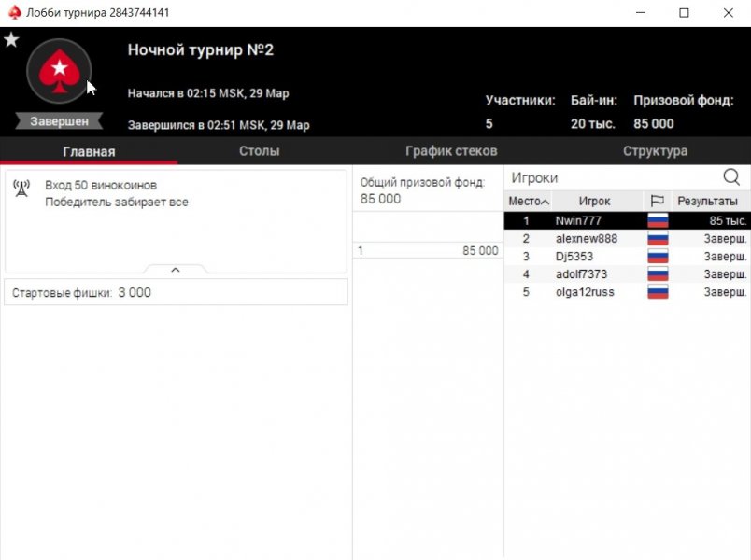Select player alexnew888 row
The image size is (751, 560).
click(x=586, y=239)
